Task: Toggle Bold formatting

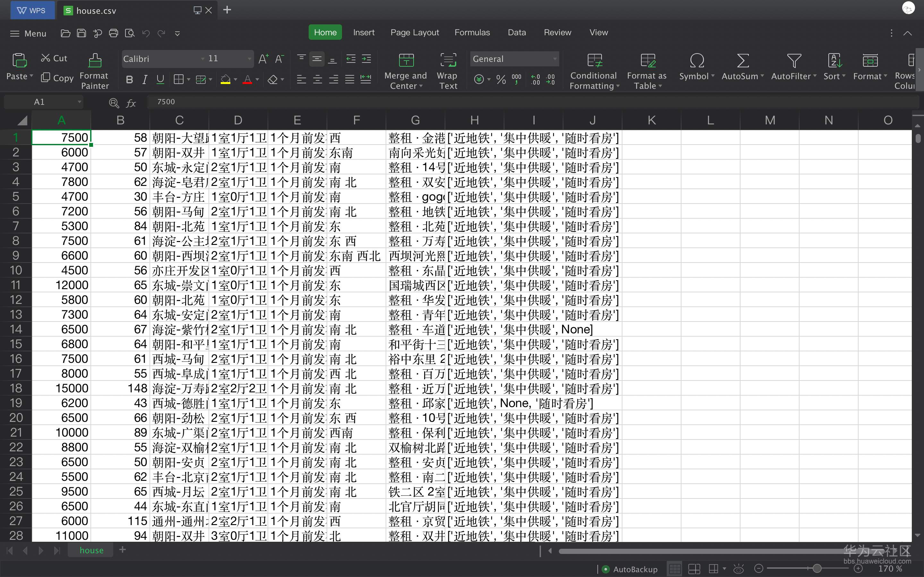Action: [x=129, y=79]
